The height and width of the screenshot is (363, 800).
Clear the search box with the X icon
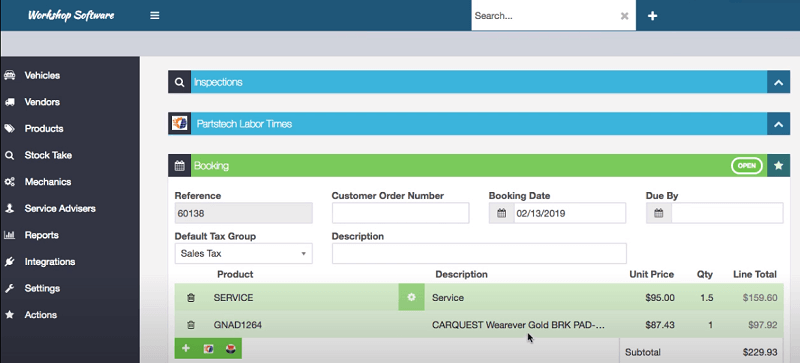point(624,16)
